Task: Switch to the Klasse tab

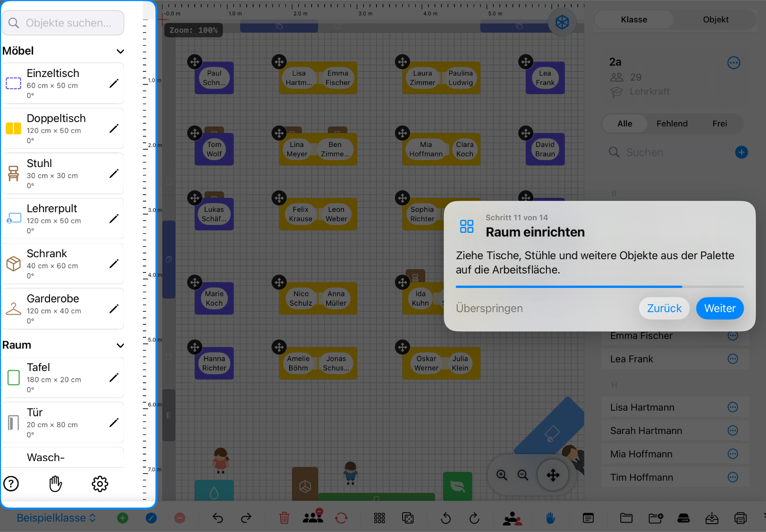Action: 634,20
